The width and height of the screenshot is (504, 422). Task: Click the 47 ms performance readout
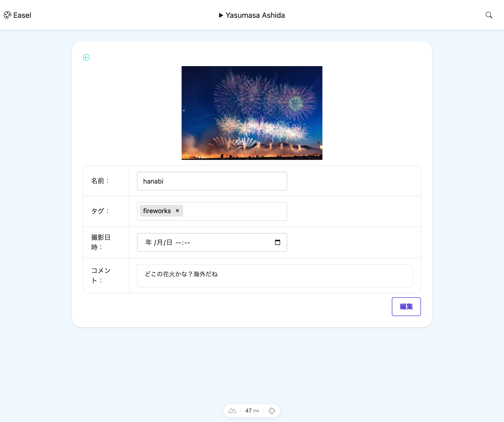pyautogui.click(x=252, y=411)
